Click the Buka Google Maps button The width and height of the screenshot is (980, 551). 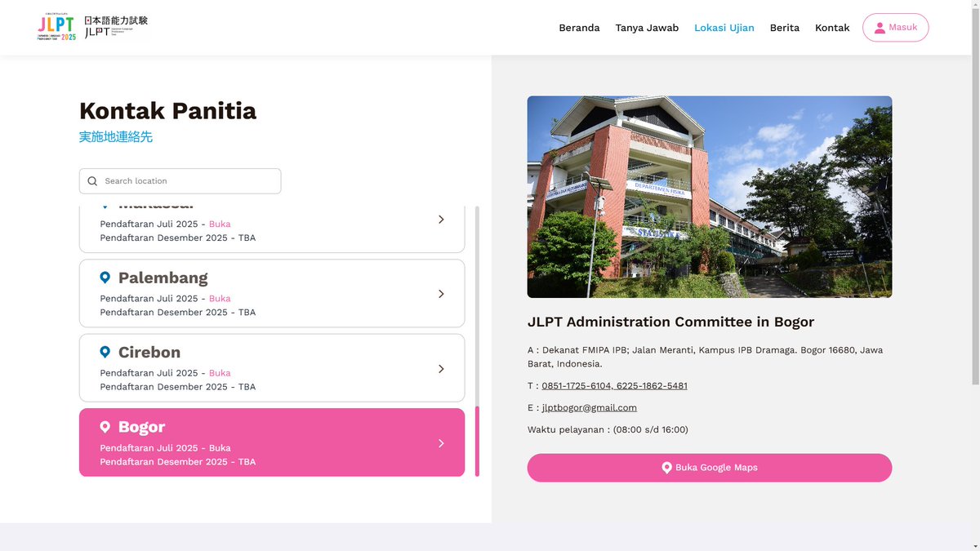point(709,468)
